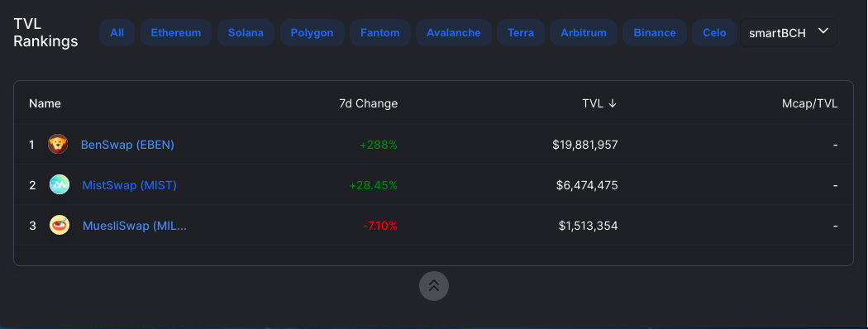Show Avalanche TVL rankings

click(x=453, y=33)
